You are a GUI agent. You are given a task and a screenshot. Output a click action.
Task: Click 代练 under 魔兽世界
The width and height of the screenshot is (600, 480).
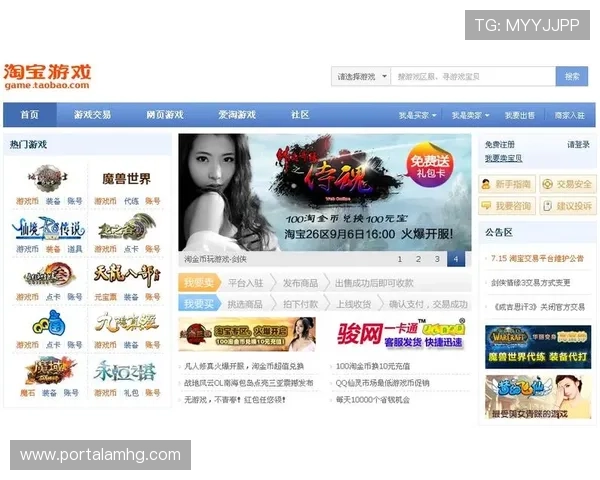point(131,201)
